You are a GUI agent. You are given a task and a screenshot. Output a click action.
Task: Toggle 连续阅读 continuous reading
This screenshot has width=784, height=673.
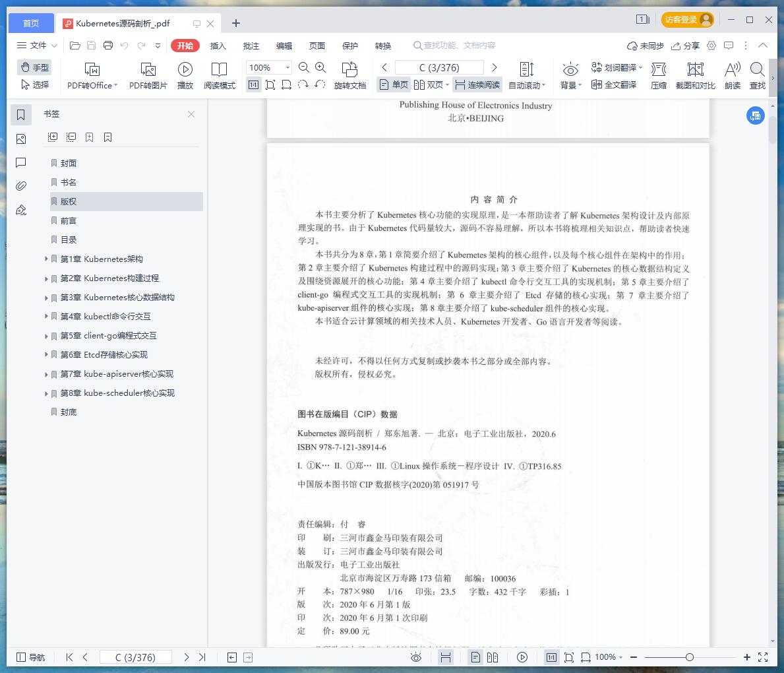coord(477,84)
